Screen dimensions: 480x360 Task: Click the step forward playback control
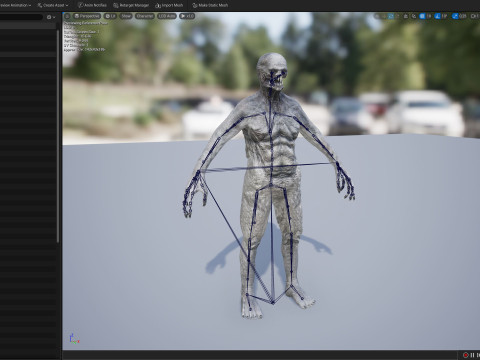(x=478, y=355)
